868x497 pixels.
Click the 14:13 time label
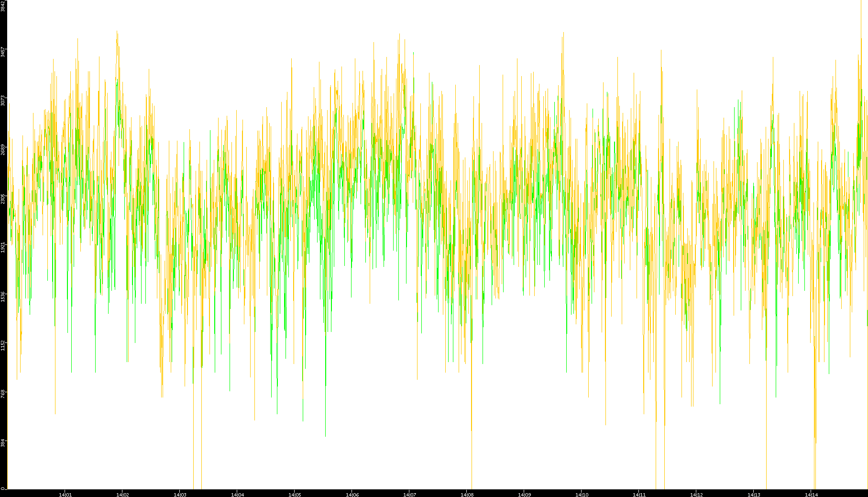754,495
